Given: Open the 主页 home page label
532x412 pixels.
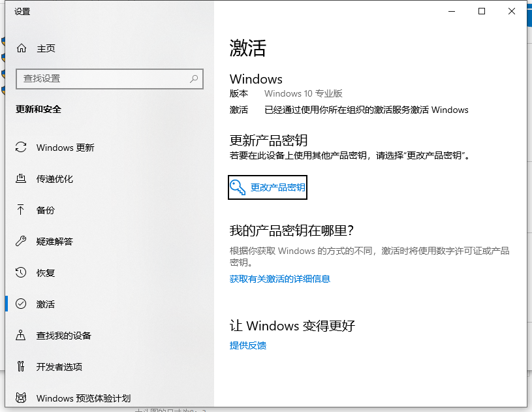Looking at the screenshot, I should (x=46, y=48).
